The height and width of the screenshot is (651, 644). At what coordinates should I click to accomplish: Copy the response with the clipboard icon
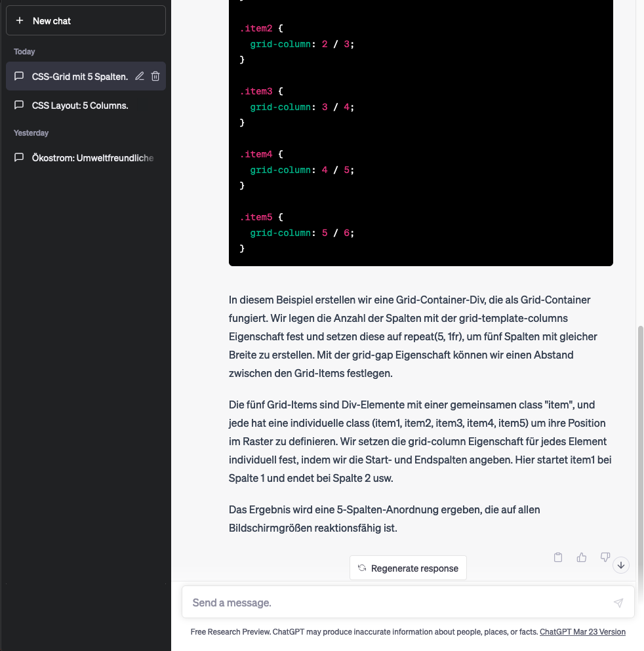coord(558,557)
